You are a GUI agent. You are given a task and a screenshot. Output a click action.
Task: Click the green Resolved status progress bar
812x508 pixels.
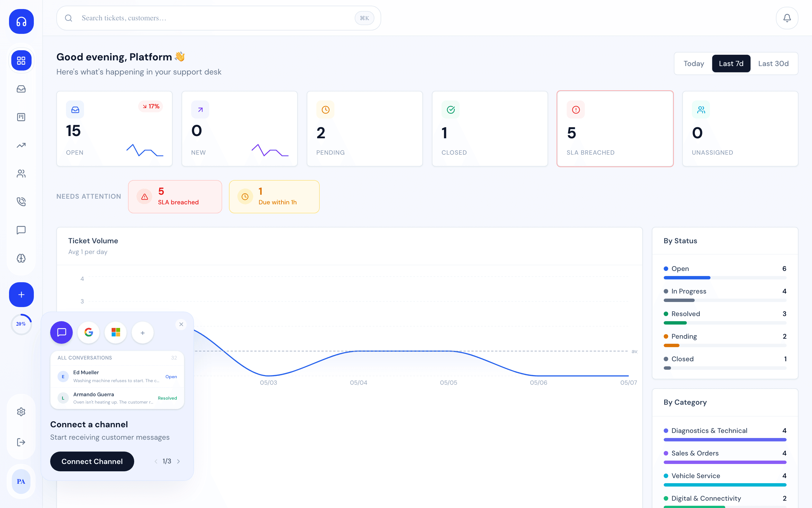675,323
